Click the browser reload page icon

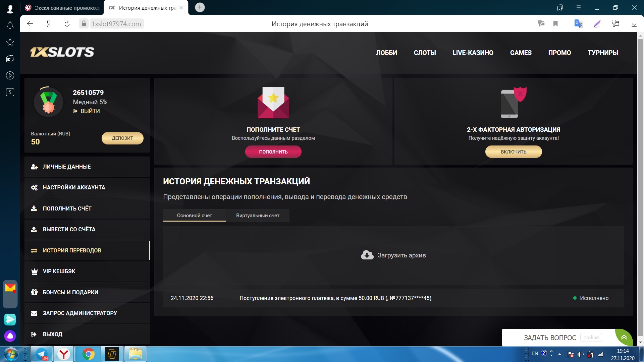(x=67, y=24)
